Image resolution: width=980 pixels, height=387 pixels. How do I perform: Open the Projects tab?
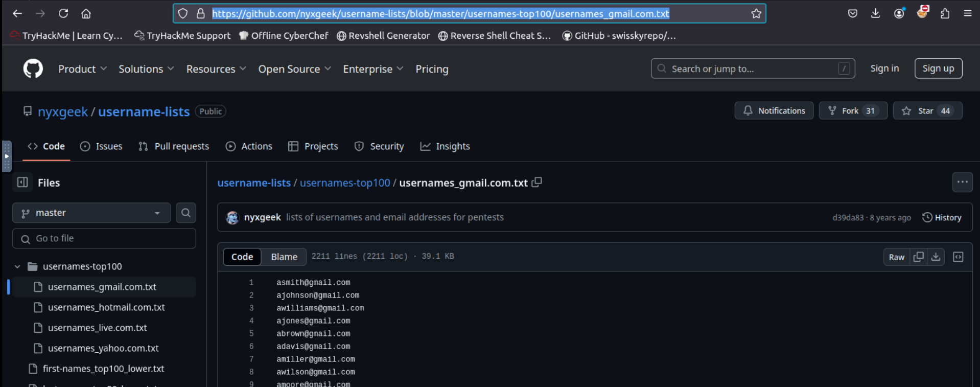[x=313, y=146]
